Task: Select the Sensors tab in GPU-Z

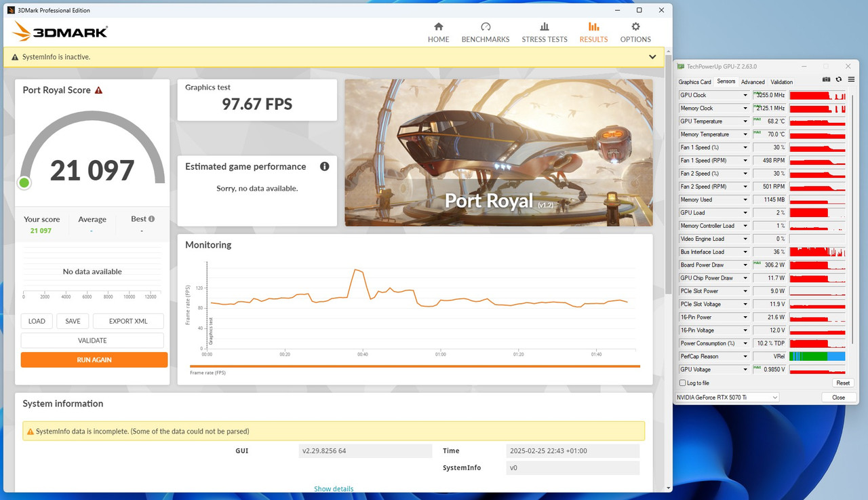Action: pos(726,81)
